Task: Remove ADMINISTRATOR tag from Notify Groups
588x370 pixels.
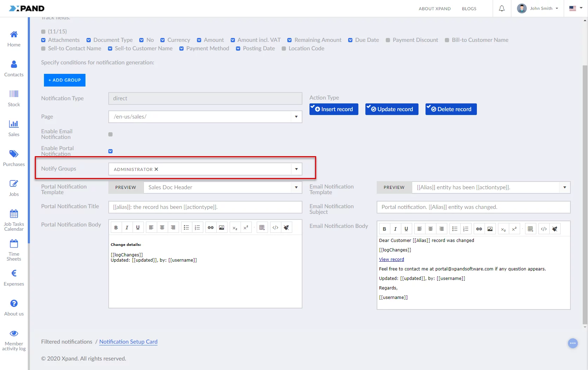Action: coord(156,169)
